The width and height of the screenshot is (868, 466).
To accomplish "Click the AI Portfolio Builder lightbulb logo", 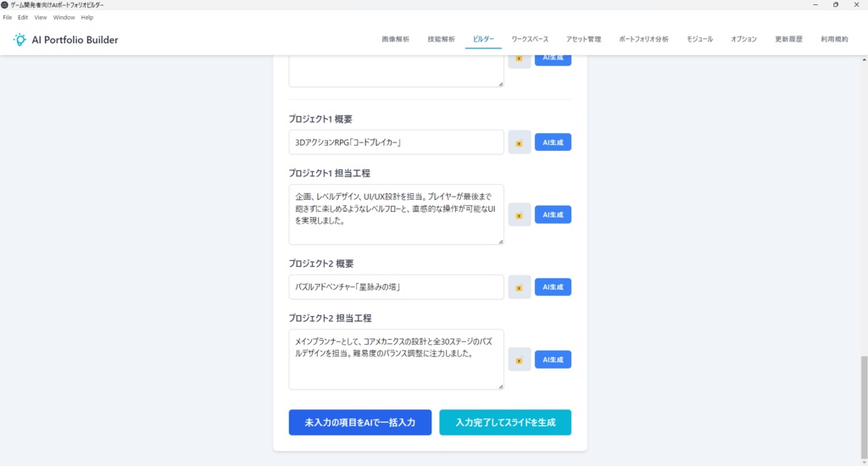I will [x=19, y=39].
